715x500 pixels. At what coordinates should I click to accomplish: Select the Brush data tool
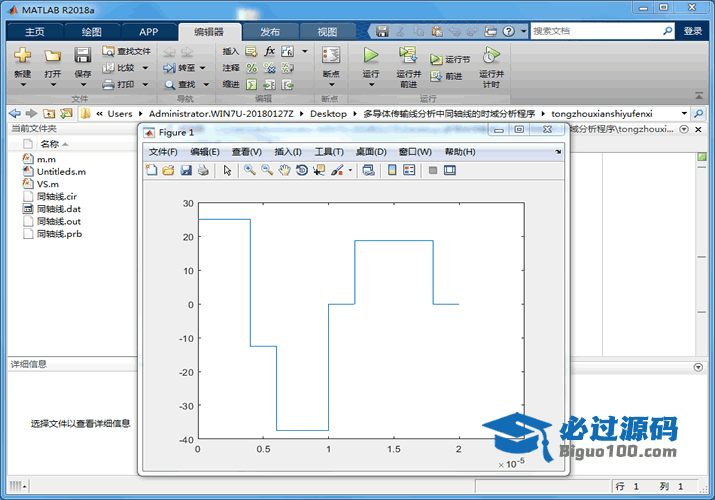[x=337, y=170]
